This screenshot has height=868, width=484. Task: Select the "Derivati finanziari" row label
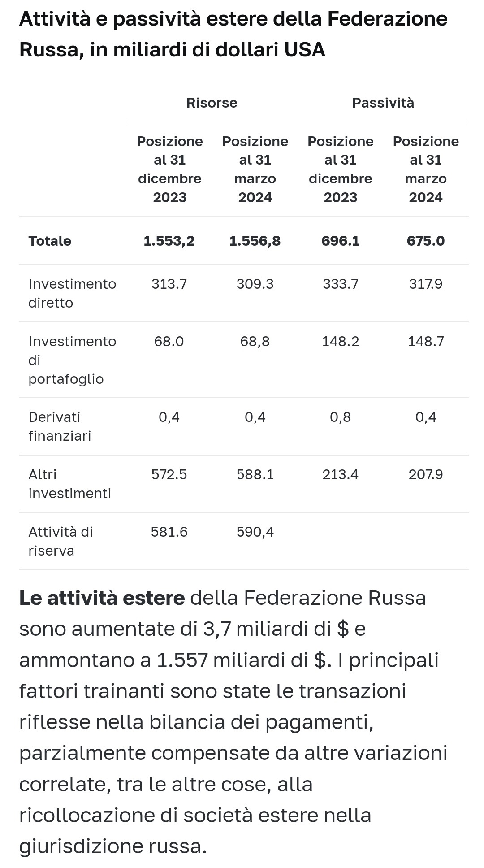tap(59, 426)
